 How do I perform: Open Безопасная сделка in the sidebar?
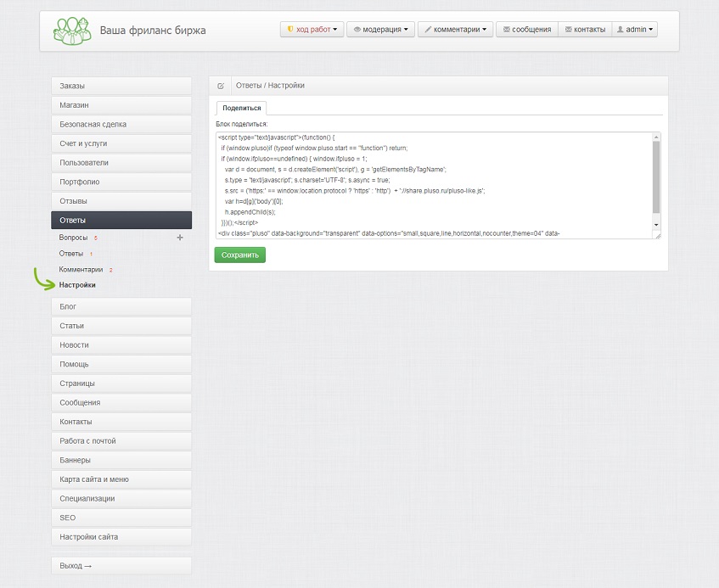121,124
